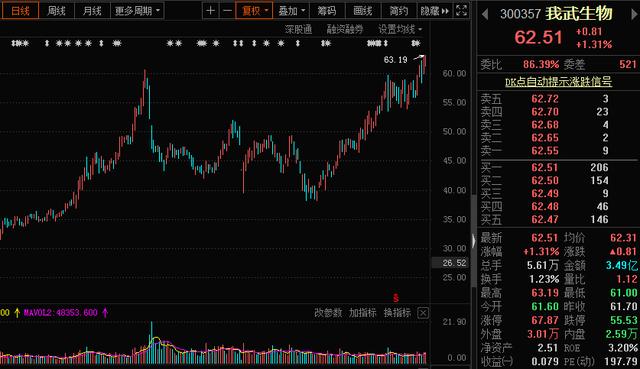
Task: Click the 委差 521 value
Action: tap(628, 64)
